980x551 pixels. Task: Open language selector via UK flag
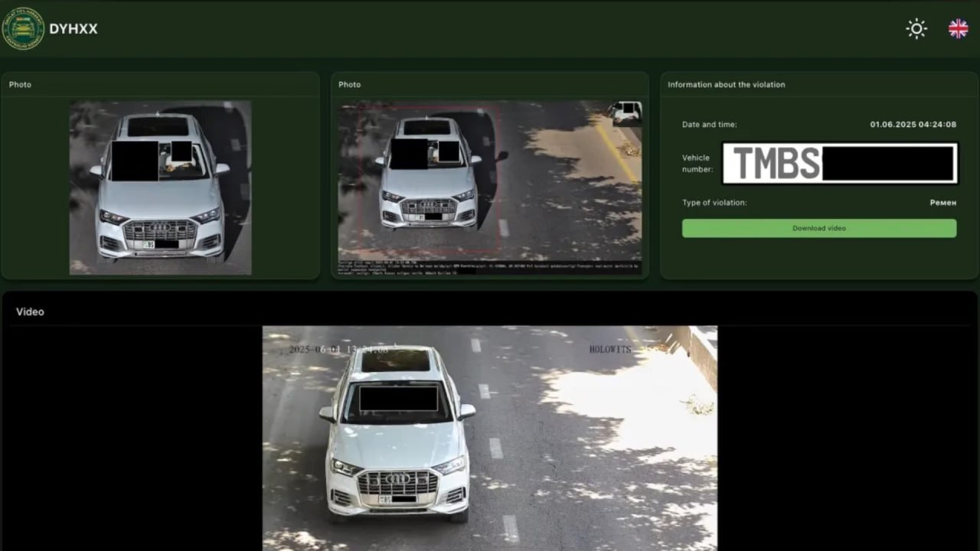coord(959,29)
